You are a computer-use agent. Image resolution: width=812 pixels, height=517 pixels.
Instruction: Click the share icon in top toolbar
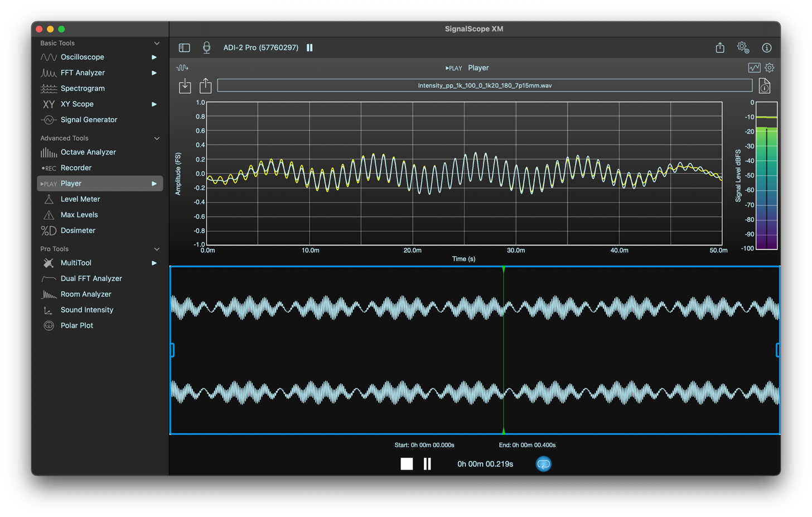[720, 48]
